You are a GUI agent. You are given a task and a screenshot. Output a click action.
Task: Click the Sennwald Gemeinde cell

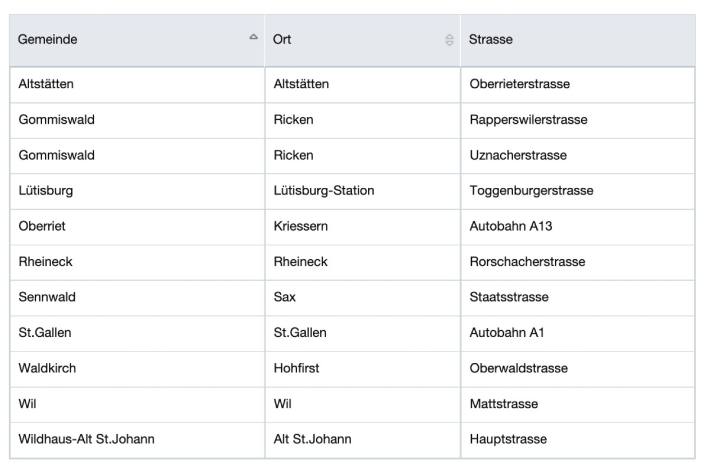pos(137,298)
